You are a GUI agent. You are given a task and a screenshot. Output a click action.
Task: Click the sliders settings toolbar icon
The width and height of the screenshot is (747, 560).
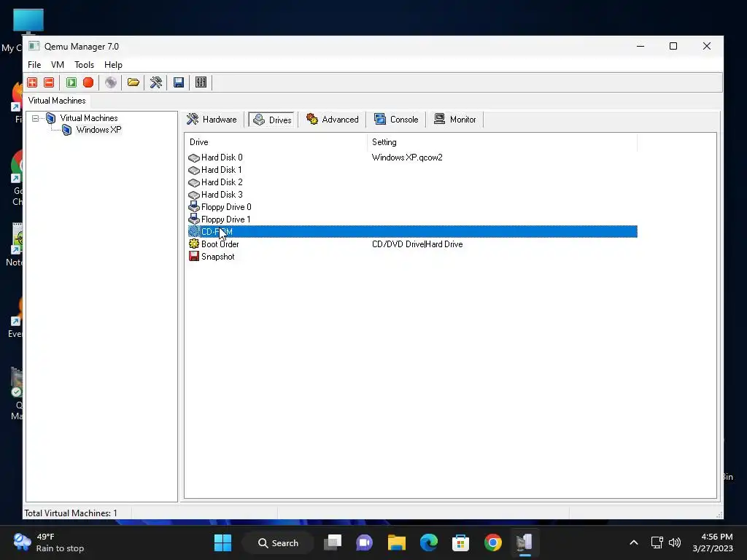(201, 82)
